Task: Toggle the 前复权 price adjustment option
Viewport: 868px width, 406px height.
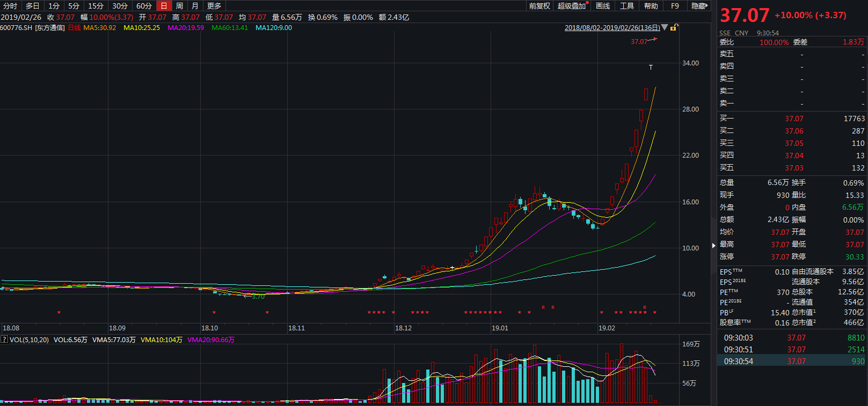Action: point(539,6)
